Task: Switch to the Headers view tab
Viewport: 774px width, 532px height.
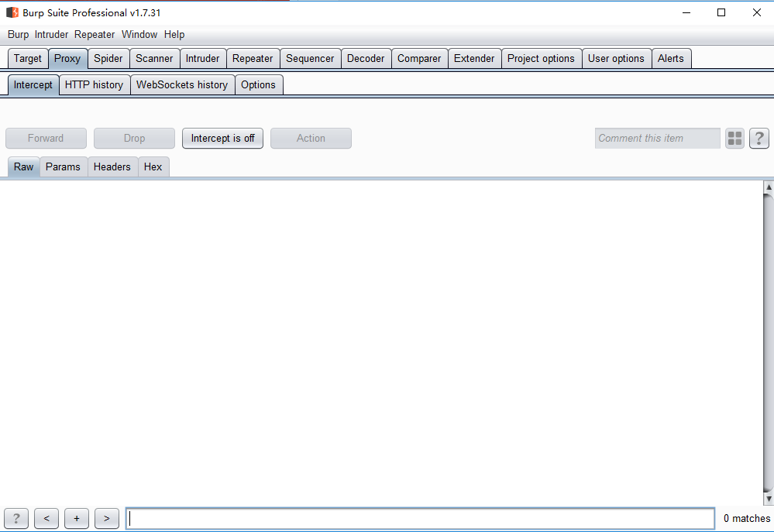Action: click(112, 166)
